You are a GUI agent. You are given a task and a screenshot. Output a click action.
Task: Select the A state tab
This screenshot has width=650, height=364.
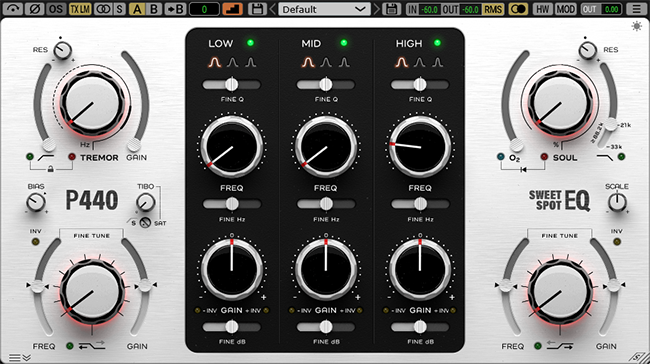click(x=137, y=9)
